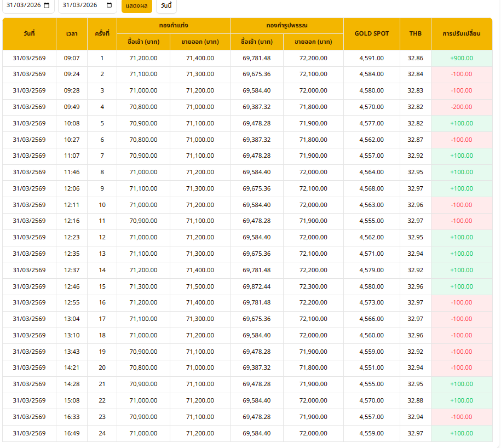This screenshot has width=501, height=448.
Task: Click the THB column header
Action: click(x=415, y=33)
